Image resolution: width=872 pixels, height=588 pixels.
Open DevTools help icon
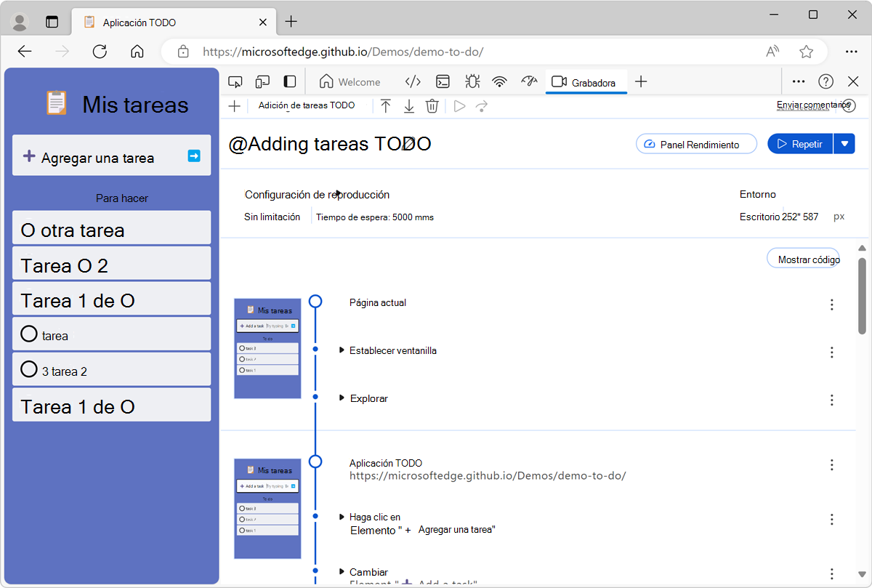coord(826,81)
